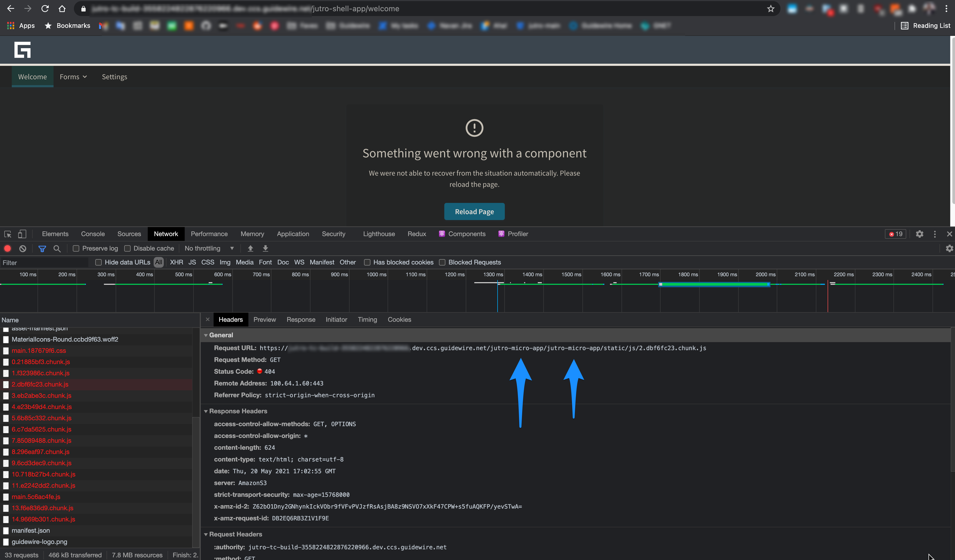Open the Timing tab of request
This screenshot has width=955, height=560.
[367, 319]
